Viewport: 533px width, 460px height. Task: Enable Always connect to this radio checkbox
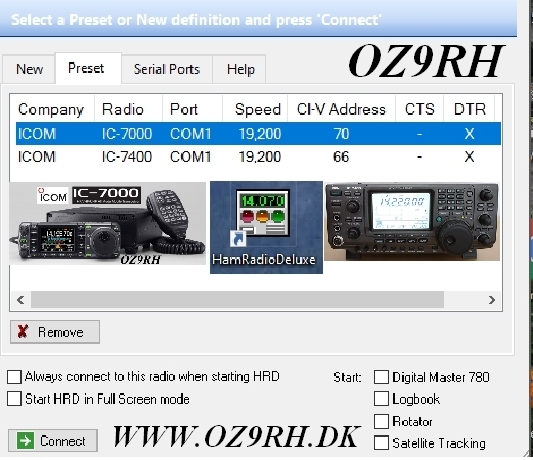(x=14, y=377)
